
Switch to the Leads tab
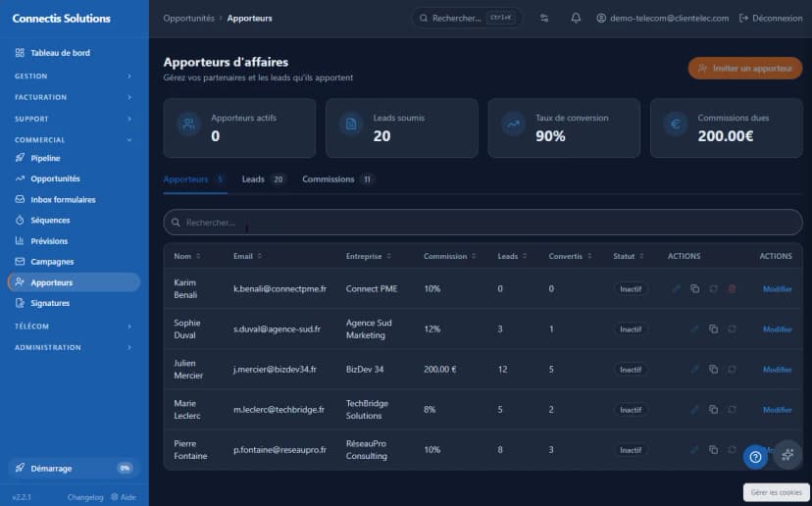[x=264, y=179]
